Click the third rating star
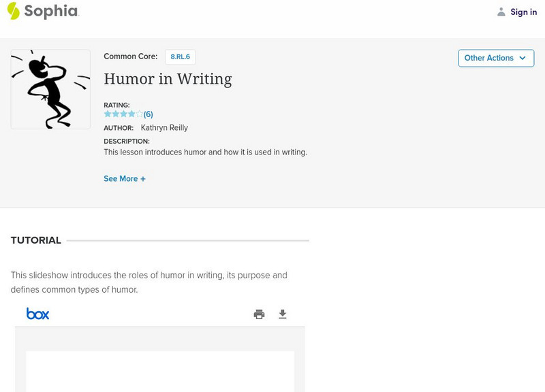This screenshot has height=392, width=545. 124,114
